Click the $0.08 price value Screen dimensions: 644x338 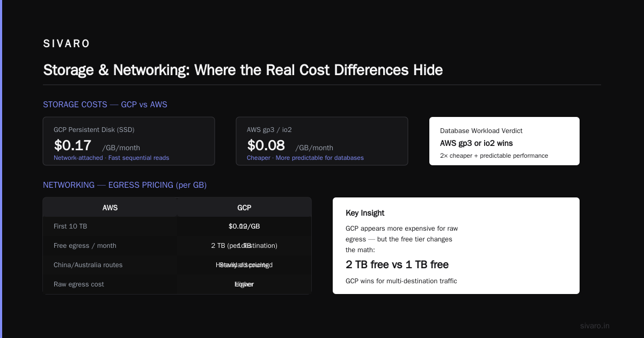point(266,145)
